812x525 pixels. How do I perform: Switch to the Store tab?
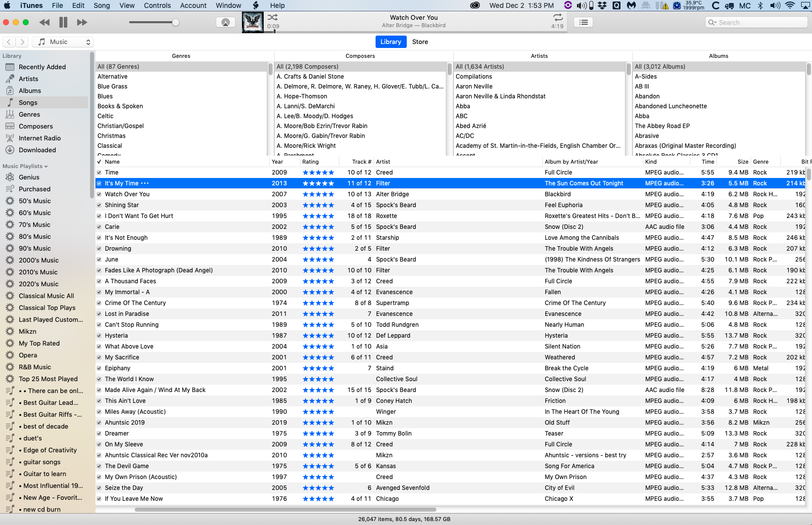[x=420, y=42]
